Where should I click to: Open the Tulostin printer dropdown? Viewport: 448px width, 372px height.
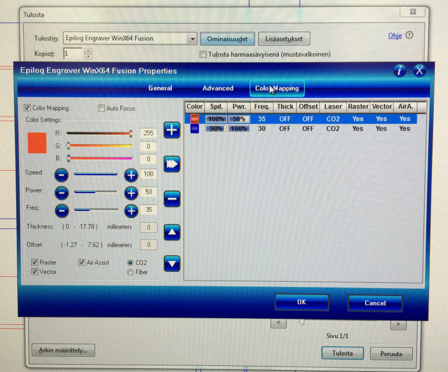pos(192,39)
